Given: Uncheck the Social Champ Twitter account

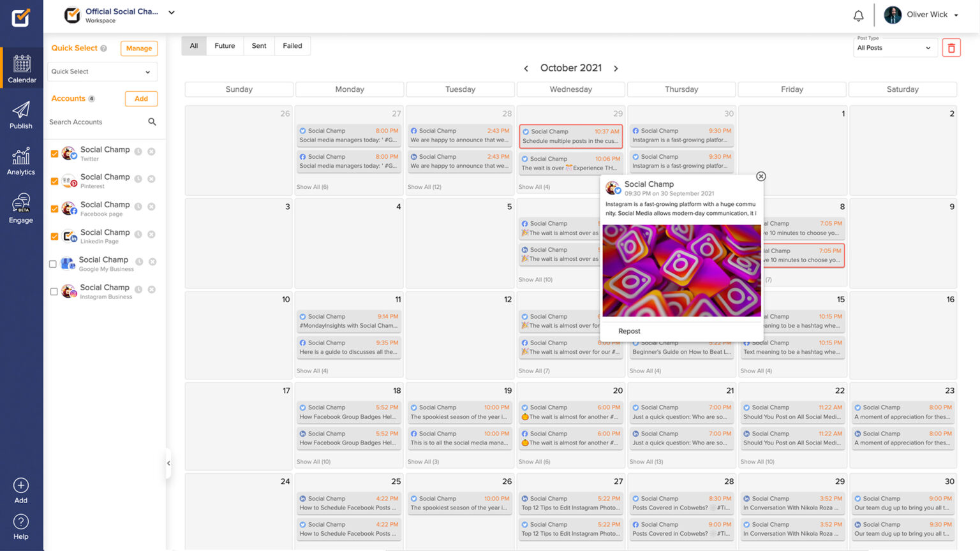Looking at the screenshot, I should [x=54, y=154].
